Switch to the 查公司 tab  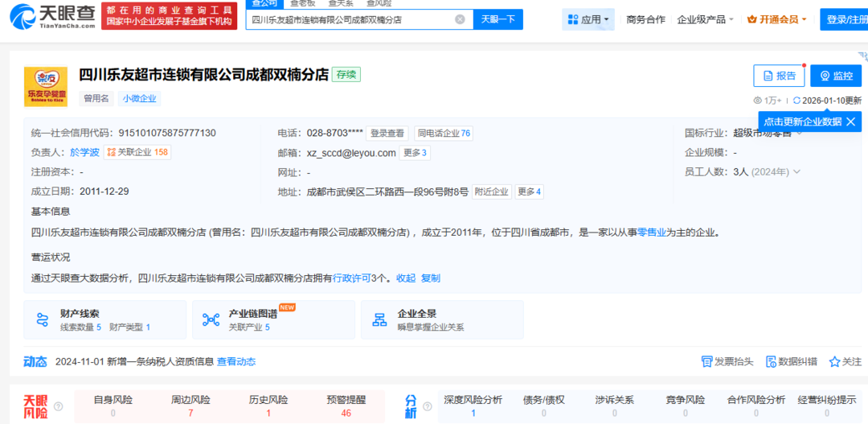click(264, 3)
